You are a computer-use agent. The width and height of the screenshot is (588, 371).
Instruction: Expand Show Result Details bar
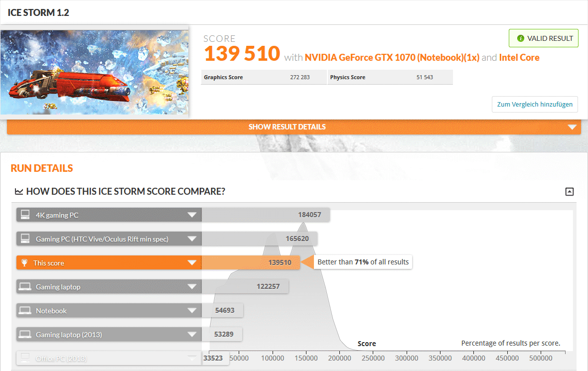tap(294, 127)
